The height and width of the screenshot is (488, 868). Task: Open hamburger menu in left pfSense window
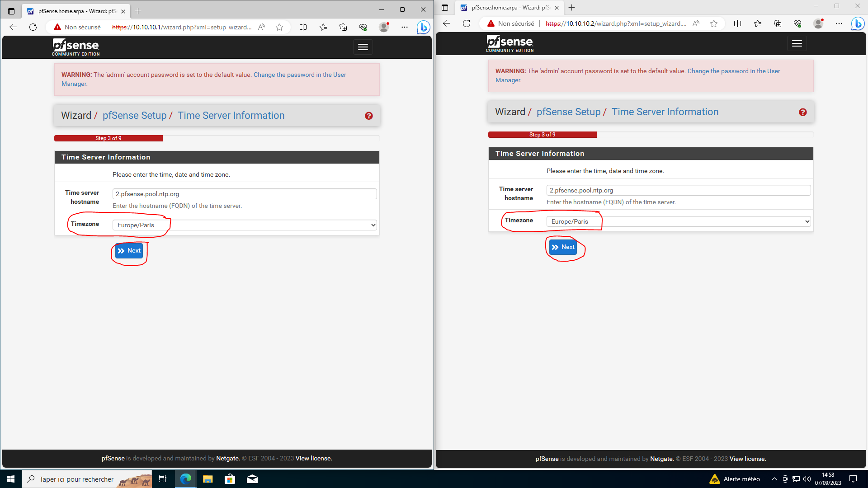click(x=363, y=47)
